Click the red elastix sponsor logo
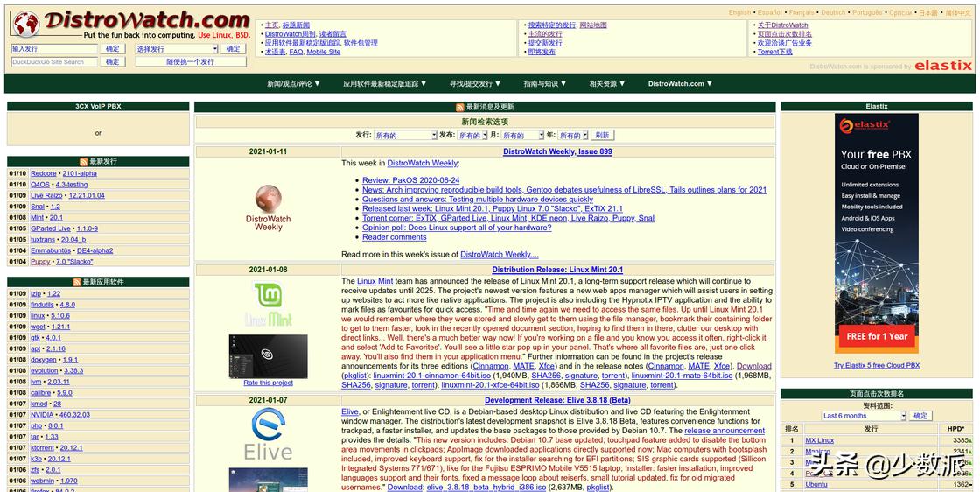 click(x=943, y=66)
